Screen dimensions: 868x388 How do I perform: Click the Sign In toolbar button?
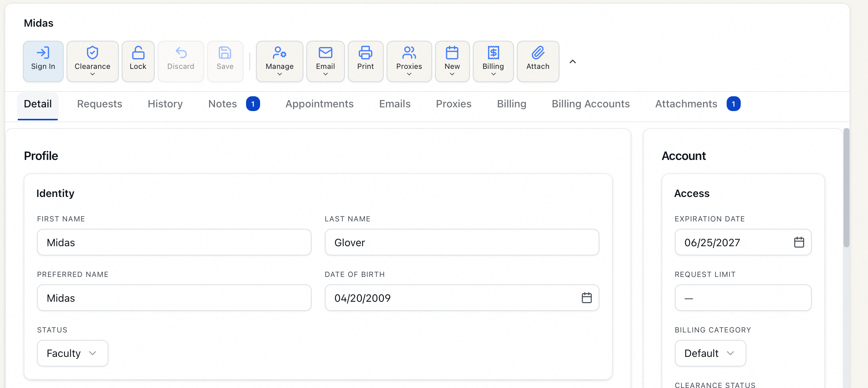(43, 61)
